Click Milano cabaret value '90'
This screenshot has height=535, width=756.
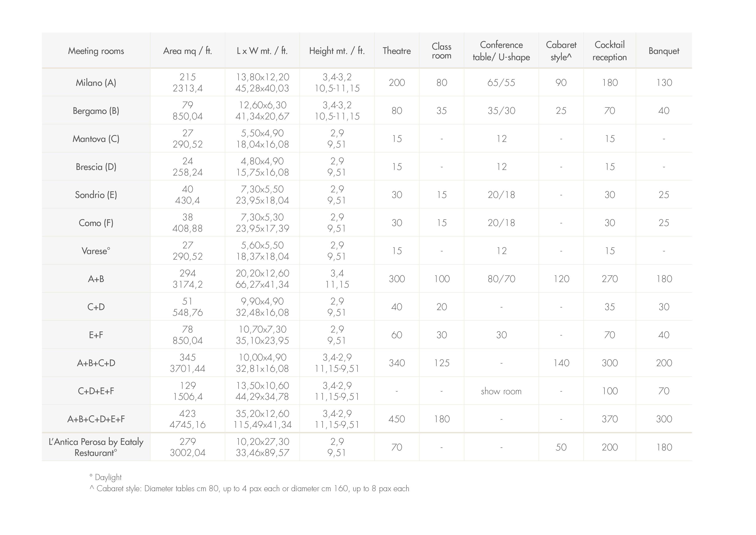(561, 83)
